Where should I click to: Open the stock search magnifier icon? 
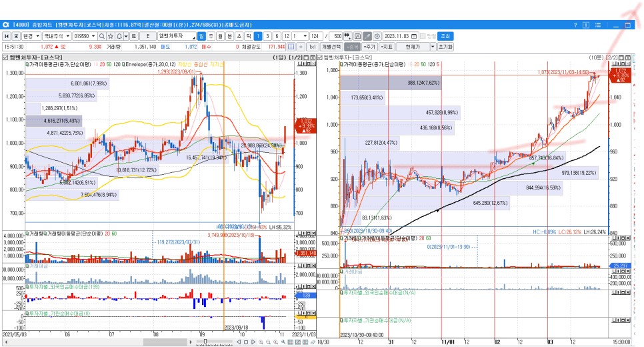[102, 36]
